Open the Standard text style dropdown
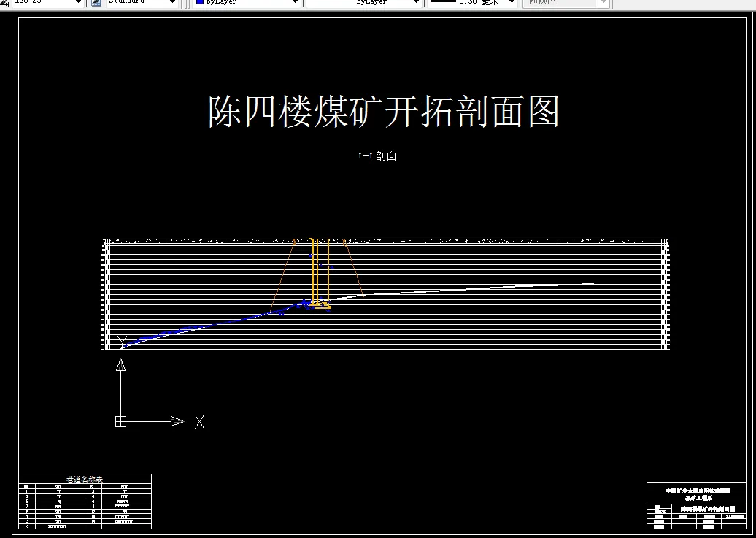 coord(173,3)
